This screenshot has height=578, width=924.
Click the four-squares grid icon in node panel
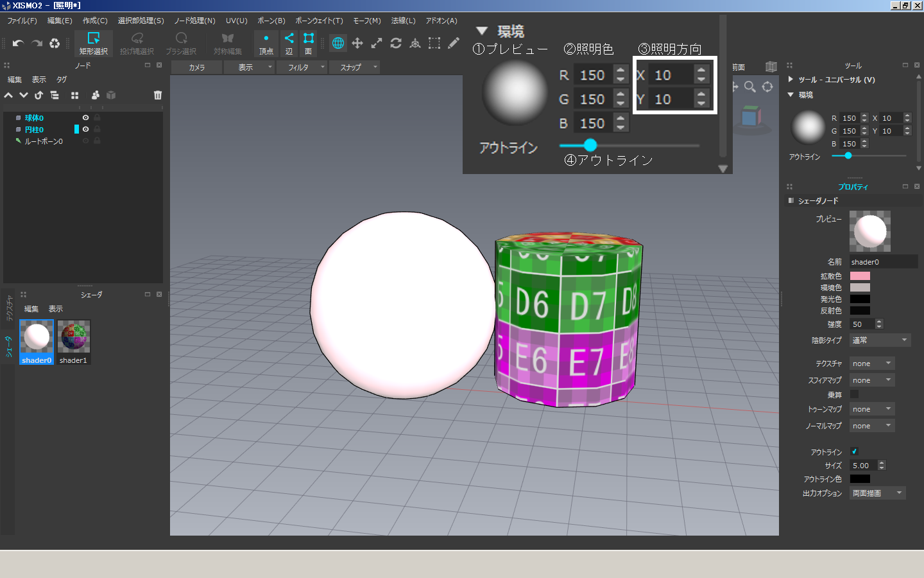coord(75,95)
